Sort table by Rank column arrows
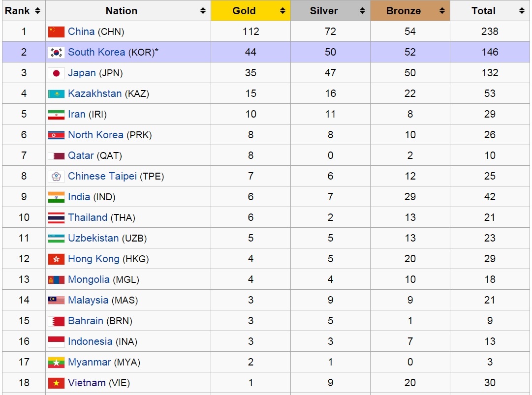 click(x=38, y=11)
